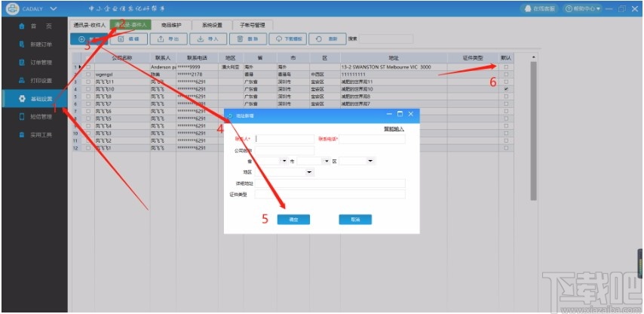Click the new order icon beside 新建订单
Image resolution: width=644 pixels, height=314 pixels.
pos(22,44)
